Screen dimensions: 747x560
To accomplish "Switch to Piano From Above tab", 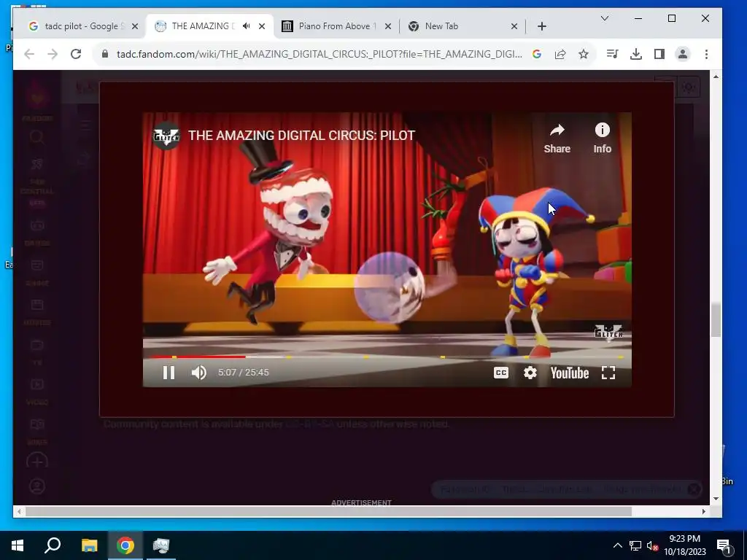I will pos(336,26).
